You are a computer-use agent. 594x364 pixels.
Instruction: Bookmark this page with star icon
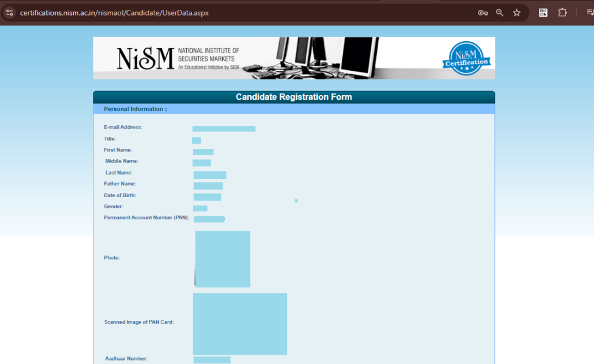tap(517, 13)
